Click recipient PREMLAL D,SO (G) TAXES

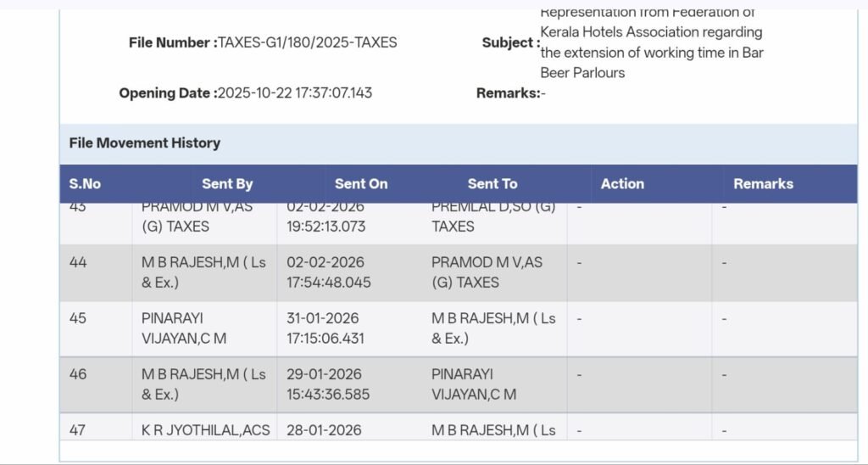pos(493,216)
